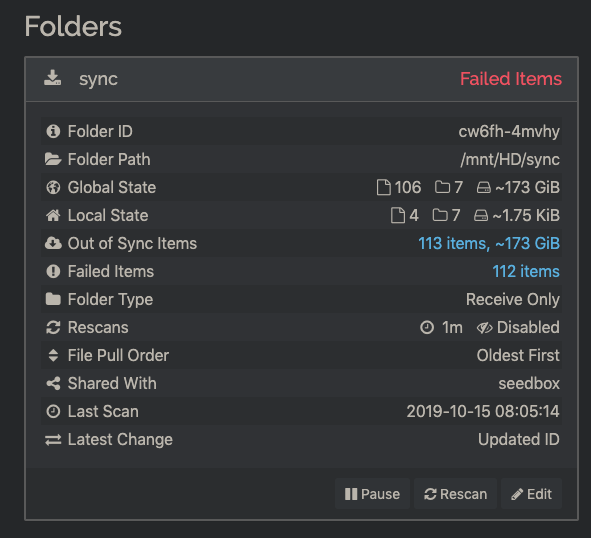Open the 112 items failed list link
The width and height of the screenshot is (591, 538).
point(526,271)
